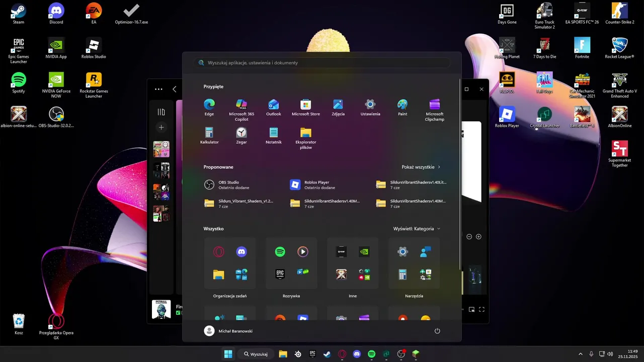The width and height of the screenshot is (644, 362).
Task: Select Fortnite desktop shortcut
Action: (582, 48)
